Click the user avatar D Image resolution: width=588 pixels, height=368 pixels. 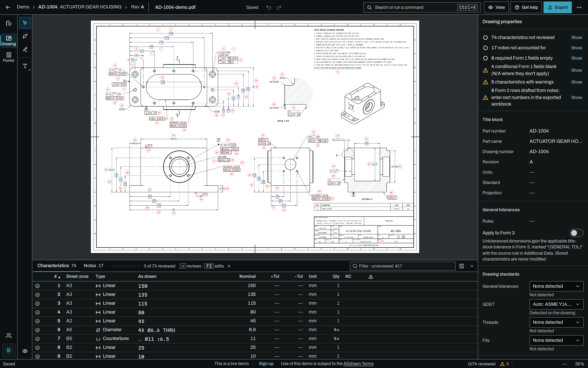(x=8, y=350)
